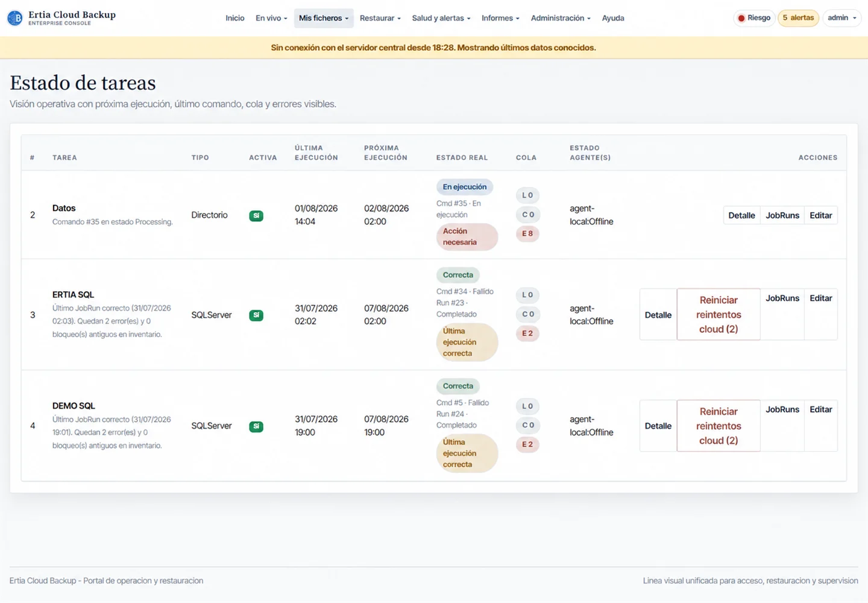
Task: Select the Datos task name
Action: pyautogui.click(x=64, y=208)
